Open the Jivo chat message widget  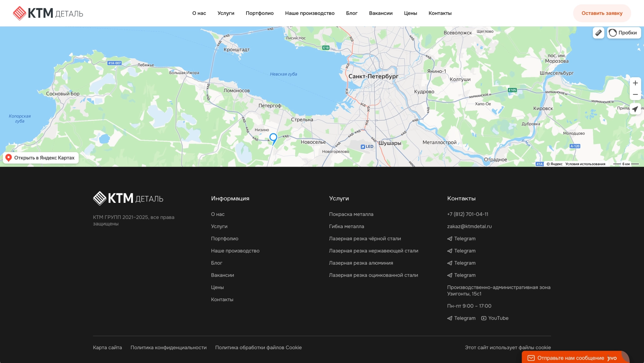click(x=576, y=357)
